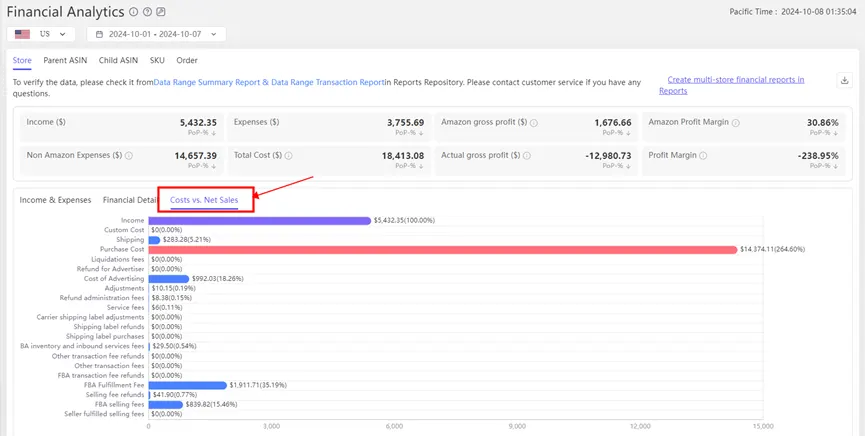Image resolution: width=865 pixels, height=436 pixels.
Task: Click the Liquidations fees axis label
Action: 118,259
